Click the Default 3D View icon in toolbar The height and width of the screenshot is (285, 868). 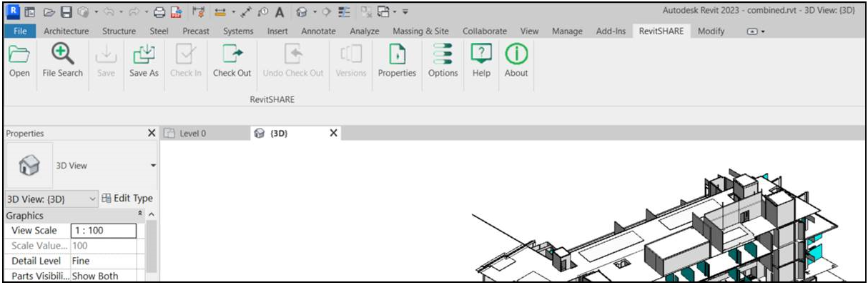[302, 12]
